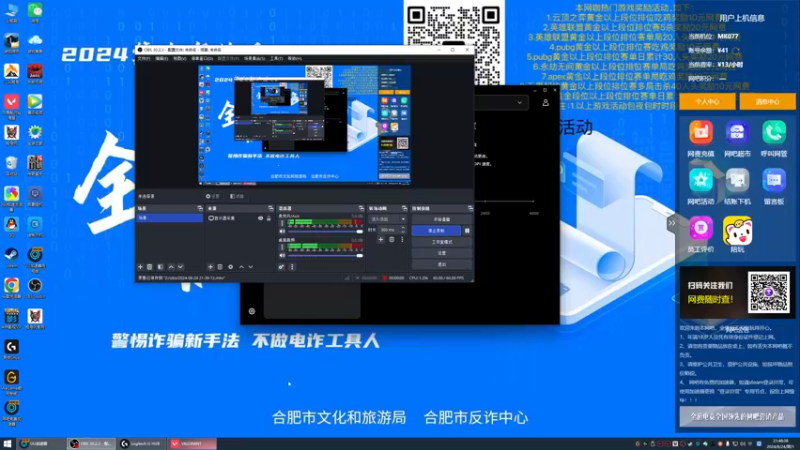Open OBS 设置 settings button in Controls
Image resolution: width=800 pixels, height=450 pixels.
tap(441, 253)
